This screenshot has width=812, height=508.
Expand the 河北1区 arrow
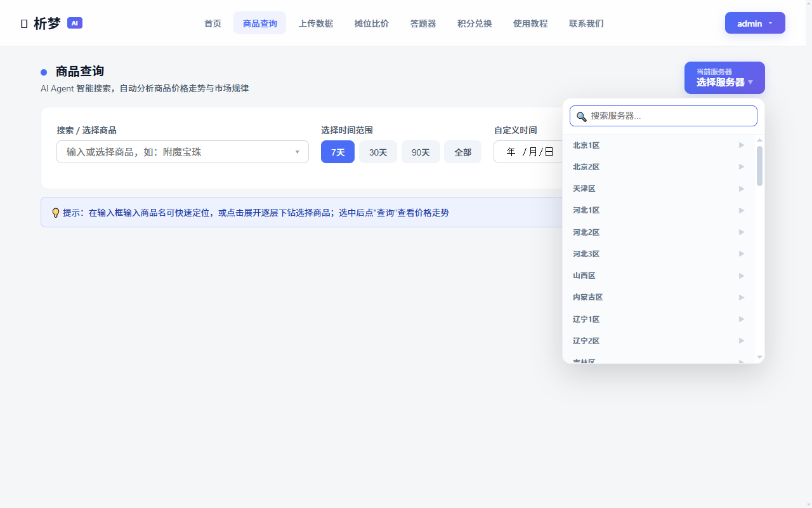click(742, 210)
